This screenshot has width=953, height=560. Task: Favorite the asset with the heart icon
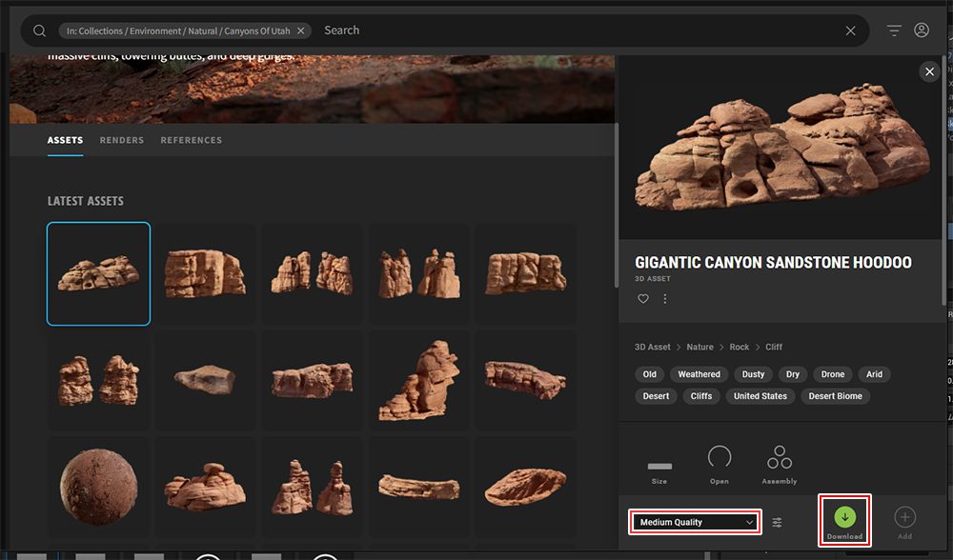click(643, 299)
